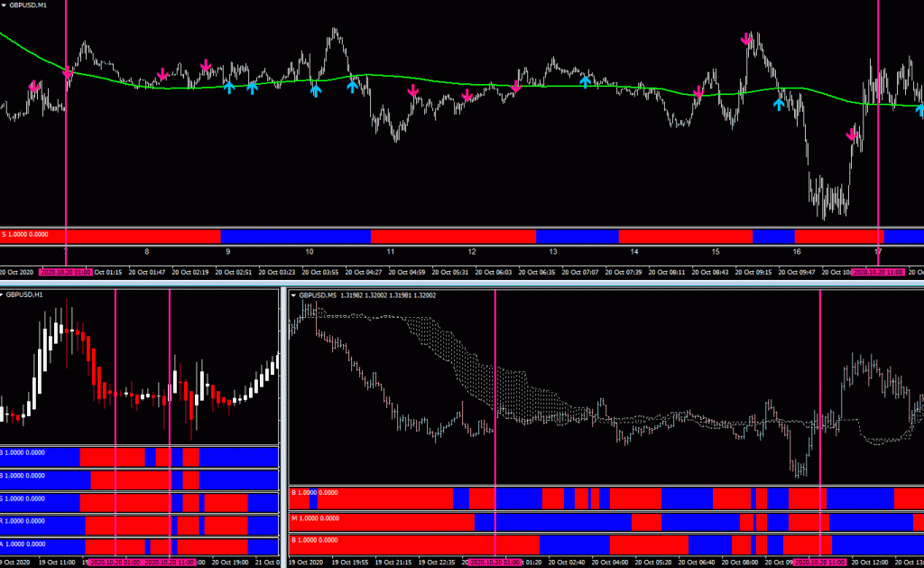Select the pink arrow sitting on the first M1 vertical line
The image size is (924, 568).
(x=68, y=73)
